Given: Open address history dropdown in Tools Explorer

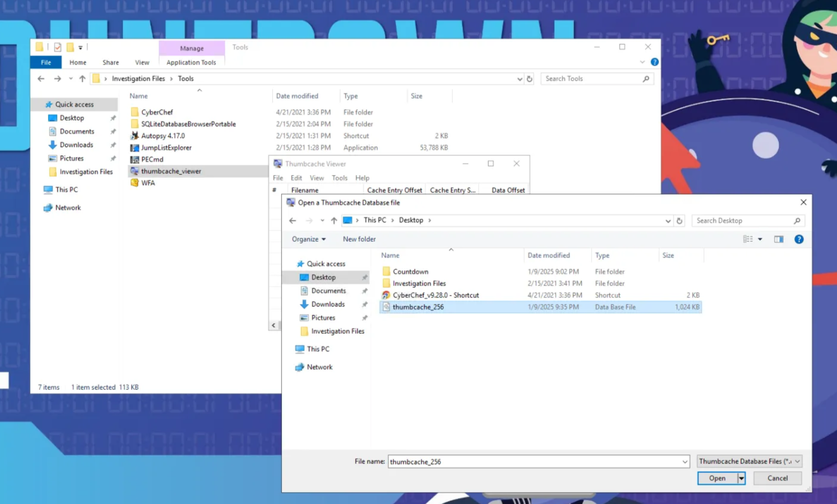Looking at the screenshot, I should pos(519,79).
